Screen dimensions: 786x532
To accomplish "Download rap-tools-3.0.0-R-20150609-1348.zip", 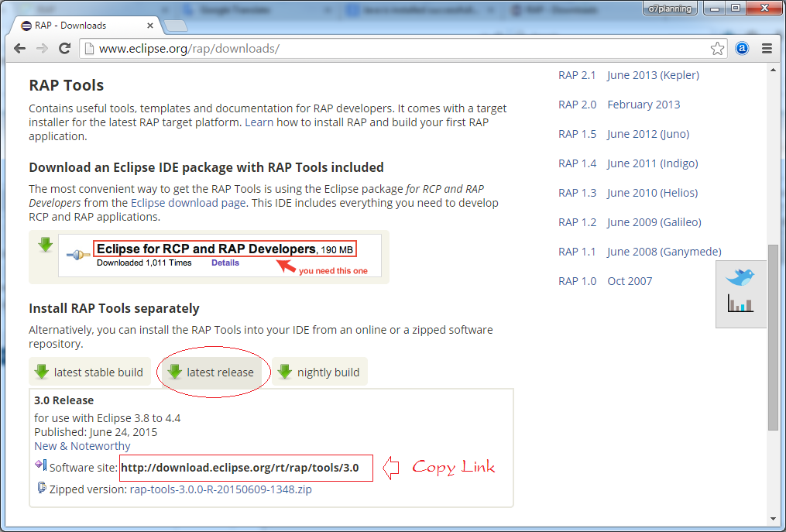I will click(x=221, y=489).
